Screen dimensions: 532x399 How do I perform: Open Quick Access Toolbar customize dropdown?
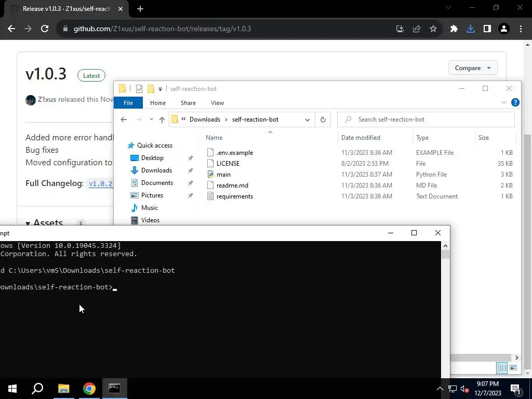pyautogui.click(x=160, y=89)
